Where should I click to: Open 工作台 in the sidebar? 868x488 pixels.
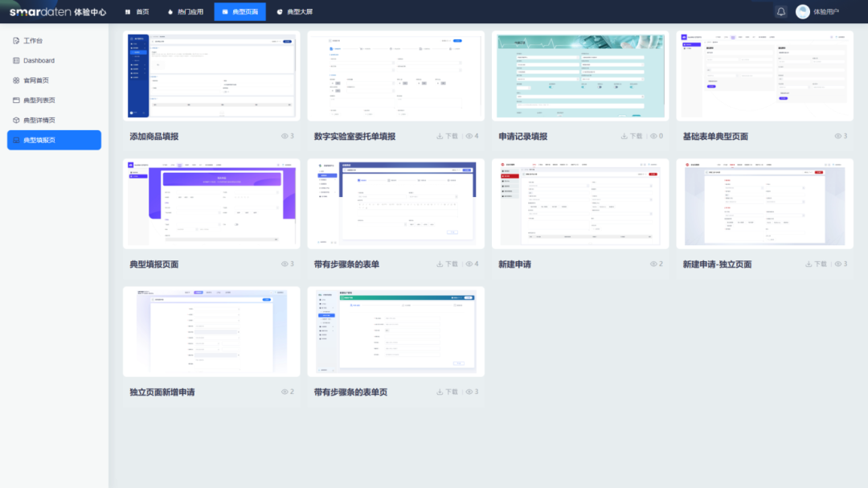click(55, 40)
